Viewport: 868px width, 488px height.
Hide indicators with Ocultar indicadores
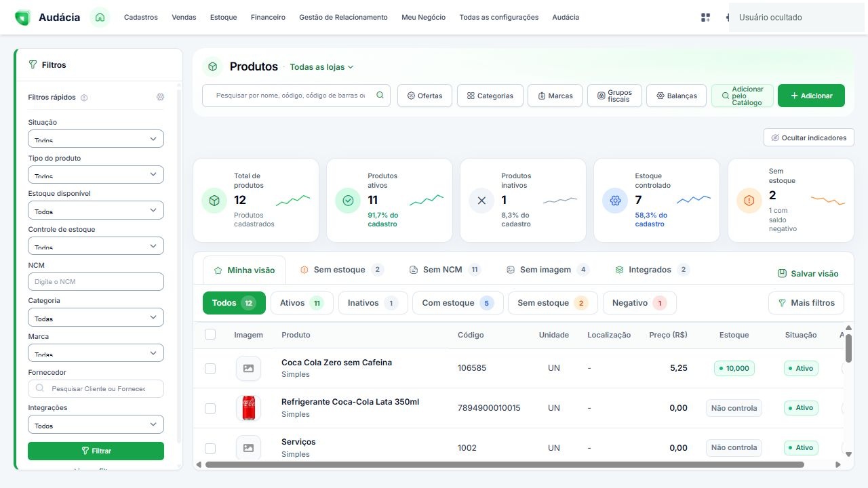tap(809, 138)
